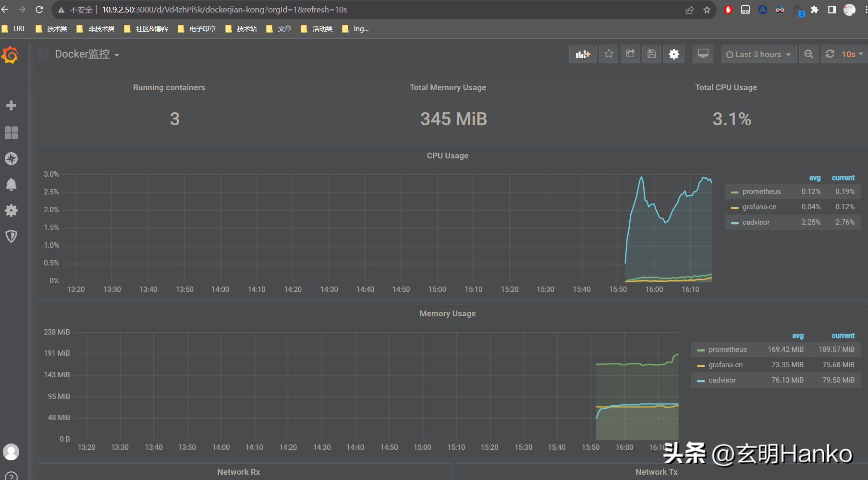Open the Network Rx panel title menu
Viewport: 868px width, 480px height.
(239, 472)
